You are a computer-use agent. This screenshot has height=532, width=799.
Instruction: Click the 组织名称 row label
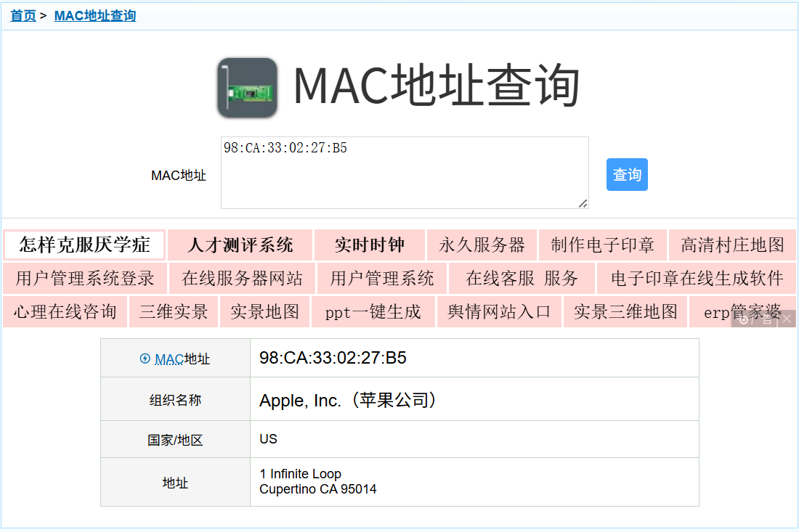[175, 400]
